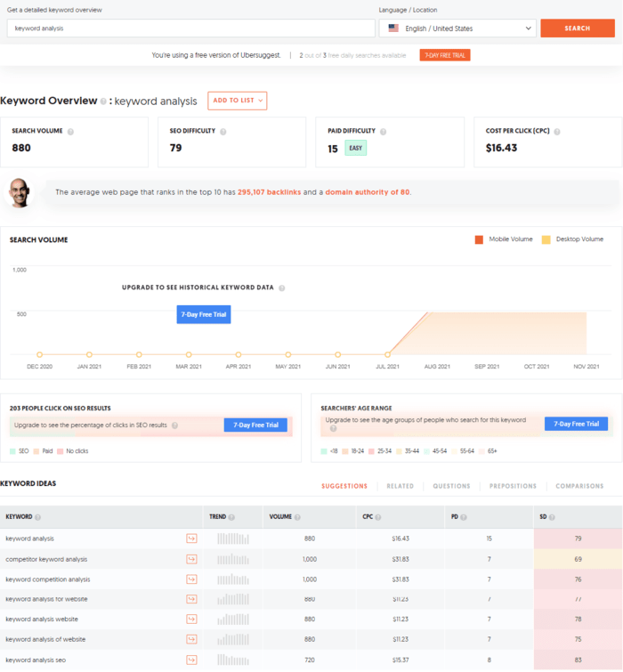Click the 'keyword analysis seo' keyword text
Screen dimensions: 623x672
36,660
